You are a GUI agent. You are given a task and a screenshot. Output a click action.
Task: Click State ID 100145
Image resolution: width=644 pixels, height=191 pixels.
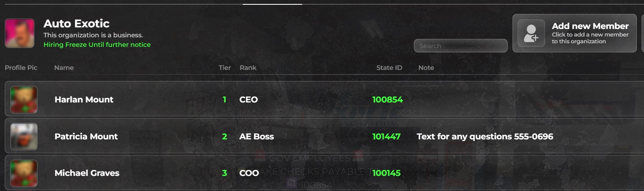[x=386, y=173]
